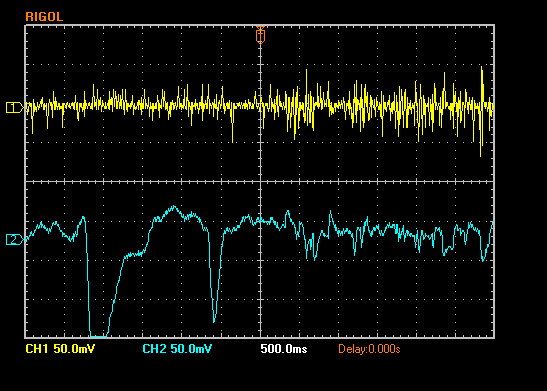
Task: Select the CH1 50.0mV scale readout
Action: click(x=60, y=349)
